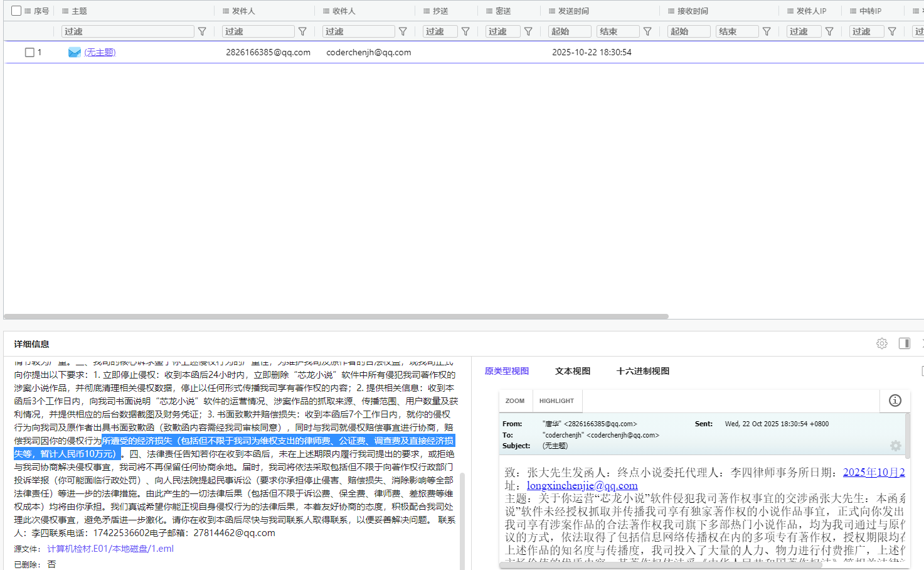924x570 pixels.
Task: Open the longxinchenjie@qq.com email link
Action: [581, 485]
